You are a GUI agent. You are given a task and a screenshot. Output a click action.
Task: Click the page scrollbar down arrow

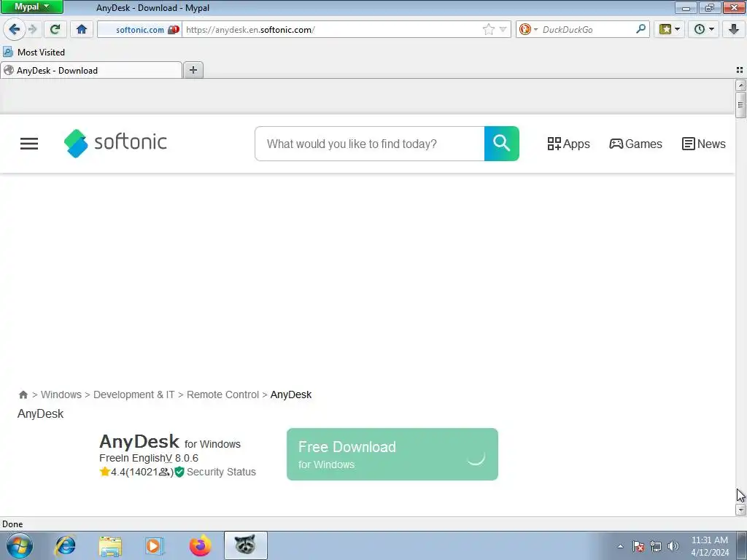click(740, 510)
